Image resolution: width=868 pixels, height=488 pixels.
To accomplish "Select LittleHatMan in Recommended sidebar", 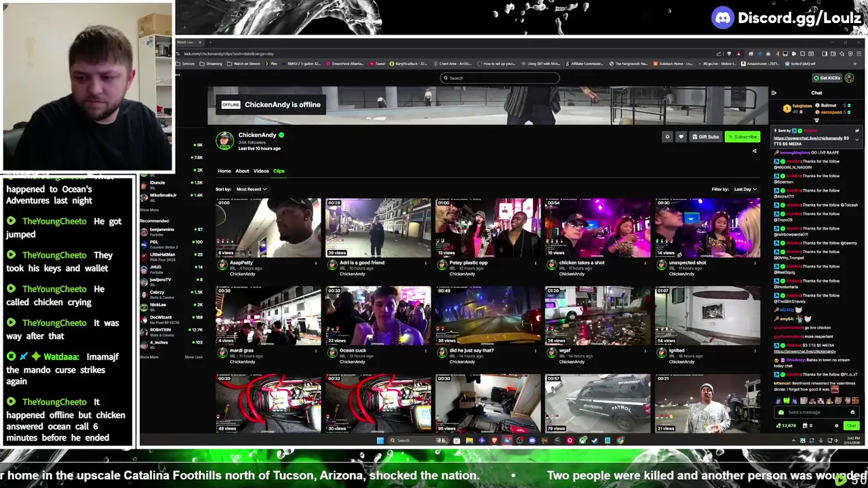I will 172,256.
